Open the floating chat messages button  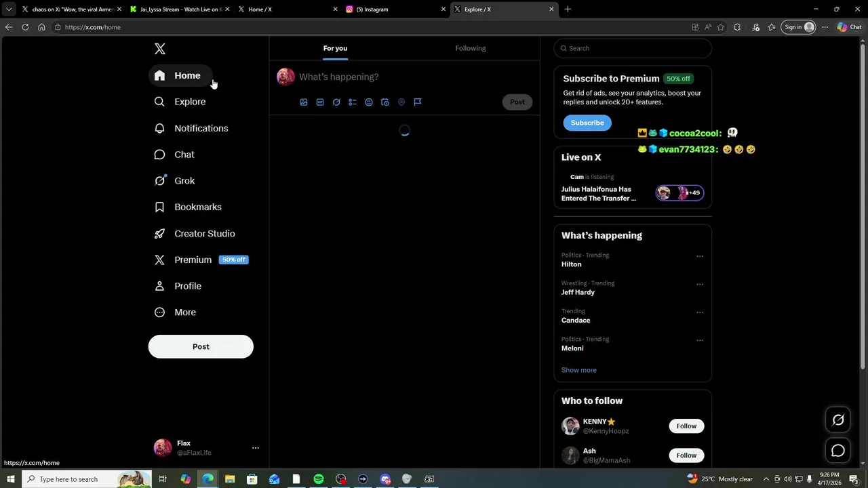[x=838, y=451]
